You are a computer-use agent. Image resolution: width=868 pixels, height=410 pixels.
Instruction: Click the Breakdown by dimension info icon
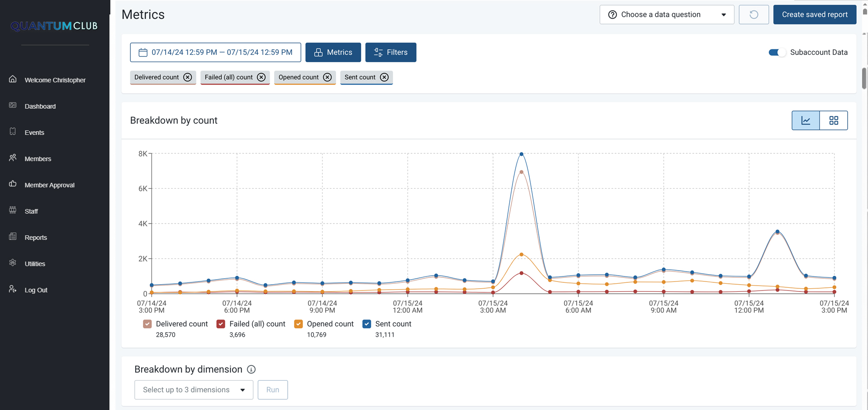(251, 369)
